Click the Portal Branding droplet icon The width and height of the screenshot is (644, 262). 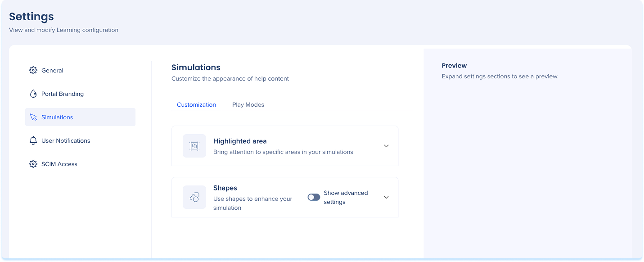(33, 94)
